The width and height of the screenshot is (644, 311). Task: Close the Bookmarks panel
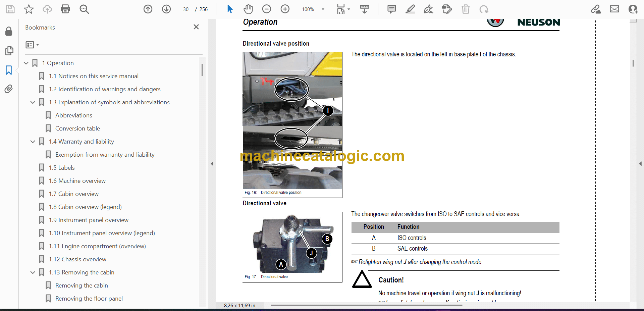[196, 27]
